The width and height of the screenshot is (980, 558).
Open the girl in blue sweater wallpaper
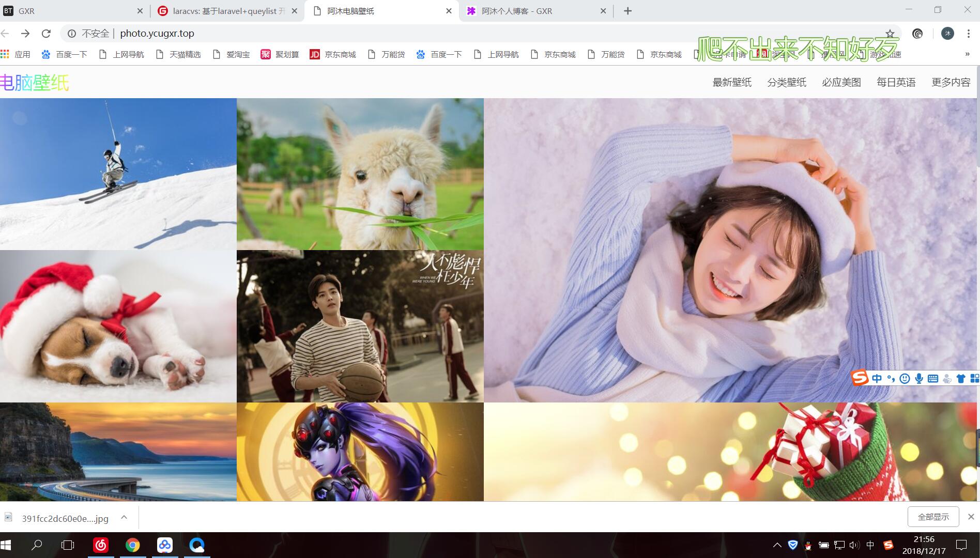(730, 250)
